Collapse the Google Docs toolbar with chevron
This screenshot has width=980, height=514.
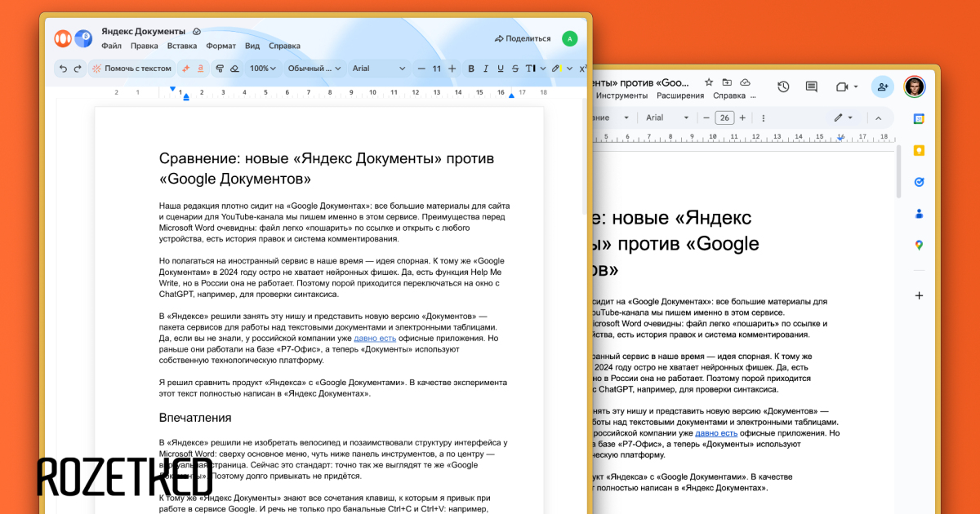[x=880, y=117]
